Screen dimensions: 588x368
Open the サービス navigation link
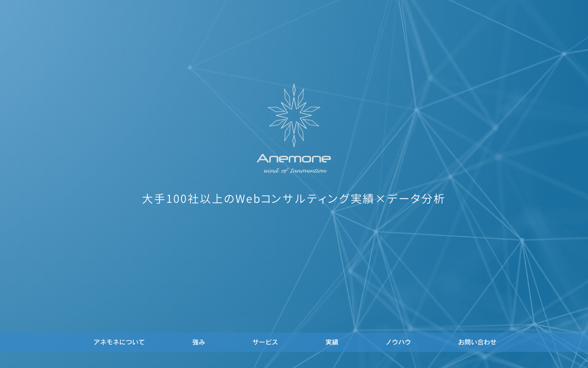click(x=265, y=342)
